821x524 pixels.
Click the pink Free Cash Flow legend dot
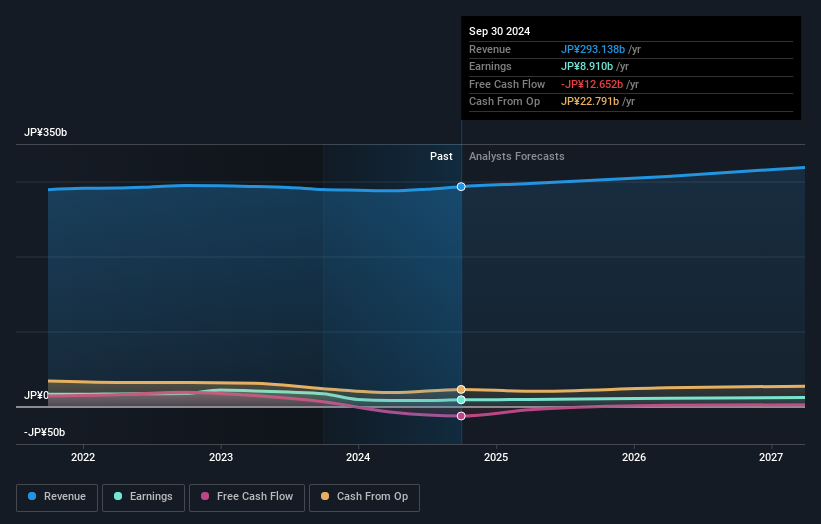pyautogui.click(x=205, y=496)
